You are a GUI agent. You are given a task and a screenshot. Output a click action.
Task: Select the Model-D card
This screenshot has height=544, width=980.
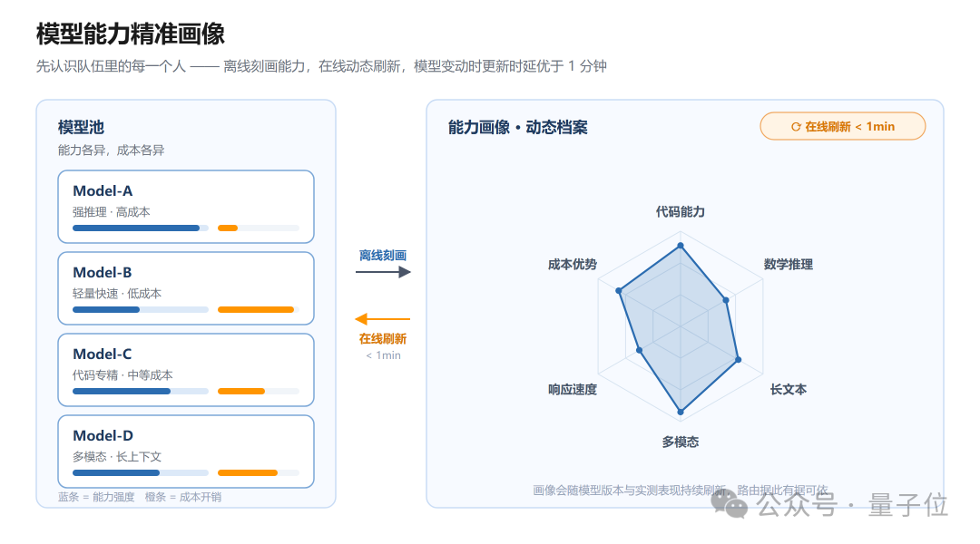(x=186, y=452)
